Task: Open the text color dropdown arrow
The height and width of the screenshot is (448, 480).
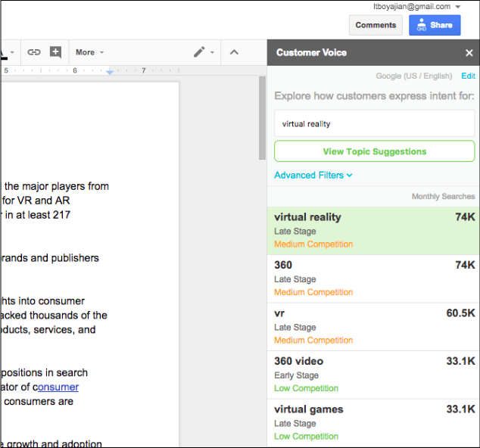Action: click(12, 52)
